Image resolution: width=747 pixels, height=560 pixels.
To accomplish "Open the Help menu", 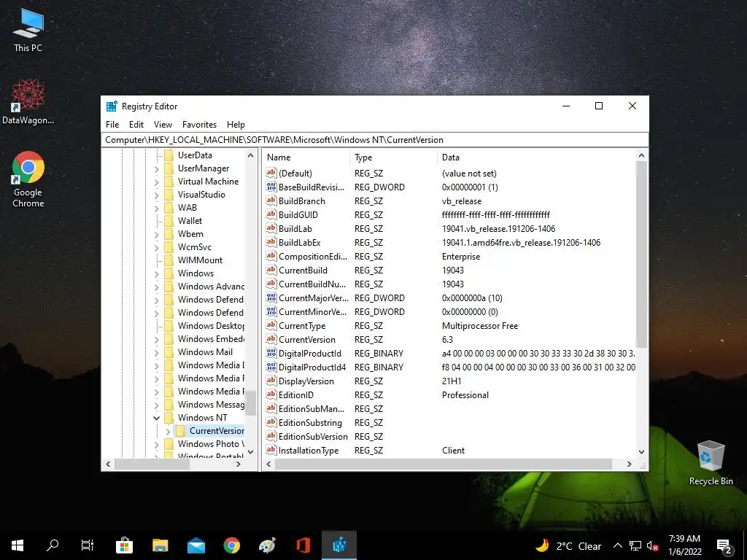I will (236, 124).
